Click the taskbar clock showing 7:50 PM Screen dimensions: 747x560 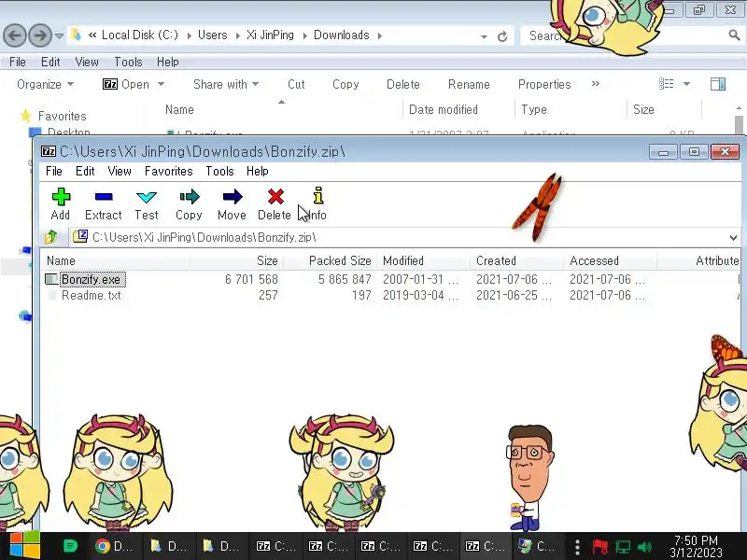696,546
